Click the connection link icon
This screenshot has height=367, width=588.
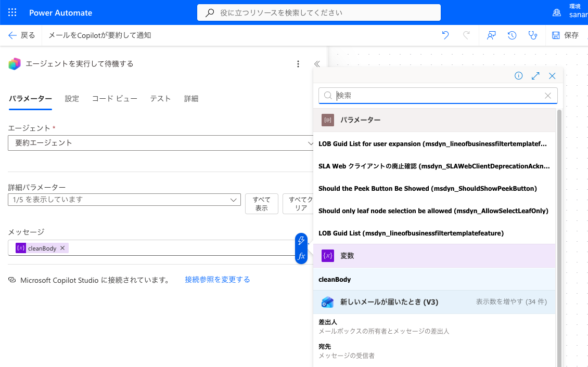tap(12, 280)
